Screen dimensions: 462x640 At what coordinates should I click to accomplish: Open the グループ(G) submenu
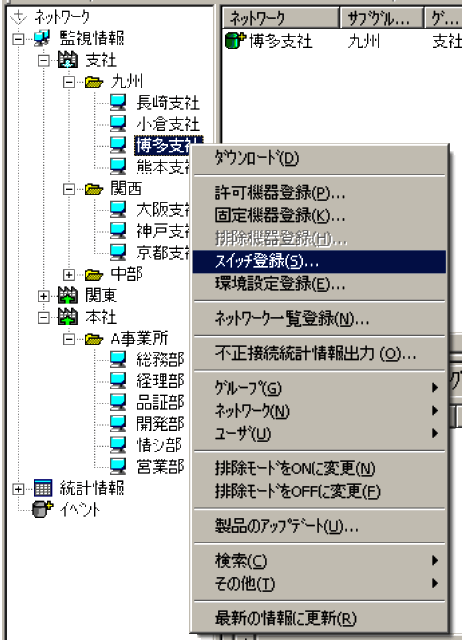(319, 388)
